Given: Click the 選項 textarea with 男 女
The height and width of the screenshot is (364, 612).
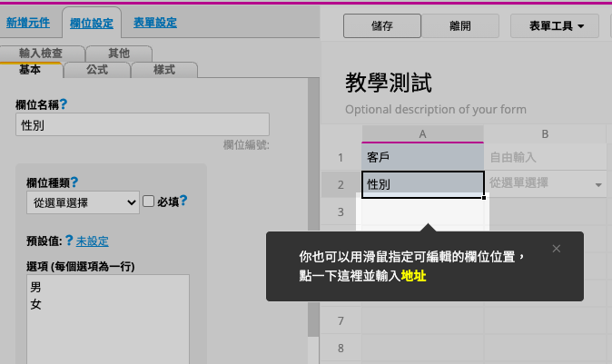Looking at the screenshot, I should [x=108, y=320].
